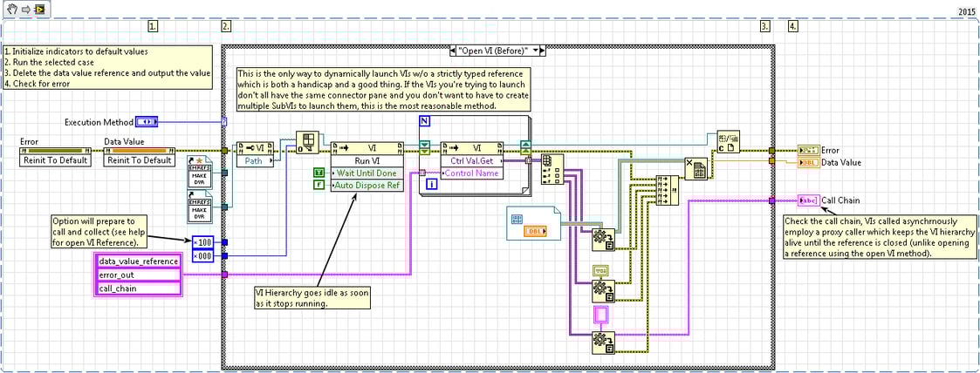Click the error_out string array element
980x373 pixels.
(x=138, y=274)
